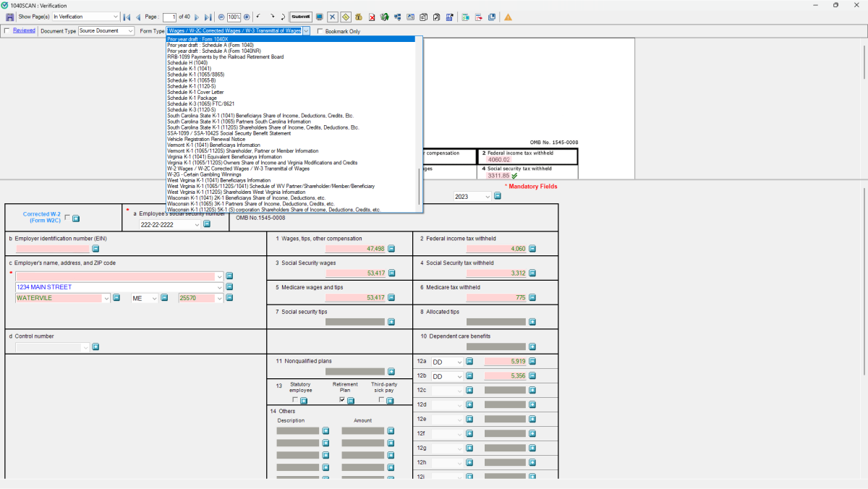Zoom out with the minus magnifier
Viewport: 868px width, 489px height.
pos(221,17)
